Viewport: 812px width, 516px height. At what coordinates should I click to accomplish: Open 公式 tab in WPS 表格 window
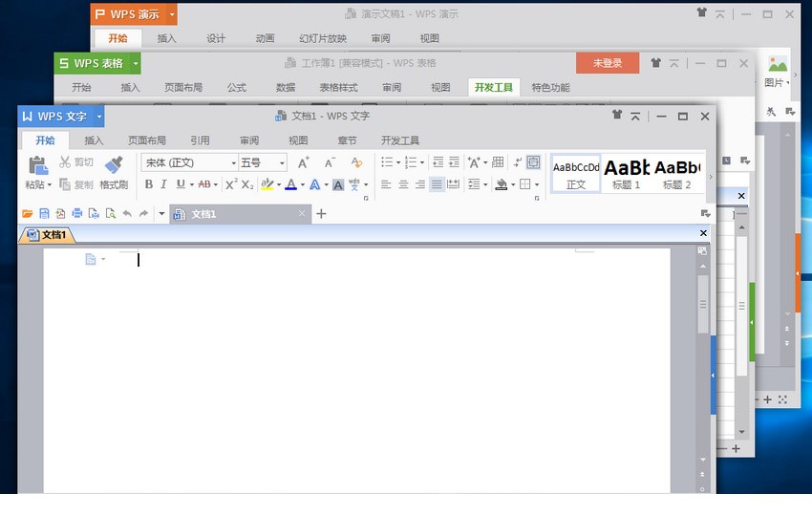click(237, 88)
